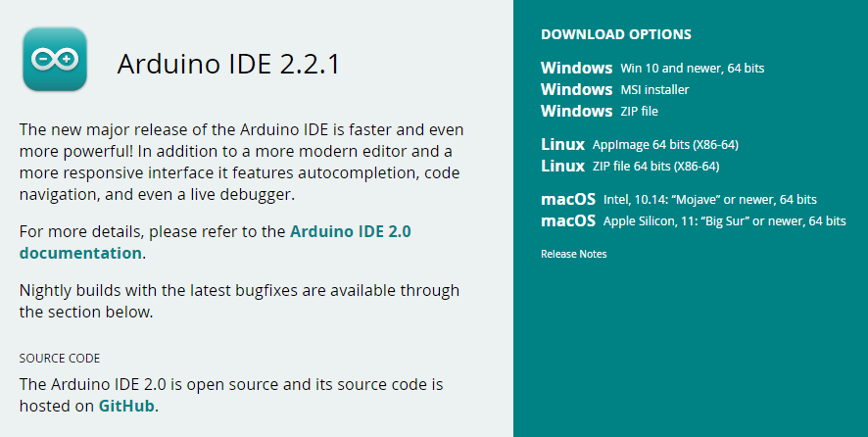Download macOS Apple Silicon Big Sur build

pos(693,221)
